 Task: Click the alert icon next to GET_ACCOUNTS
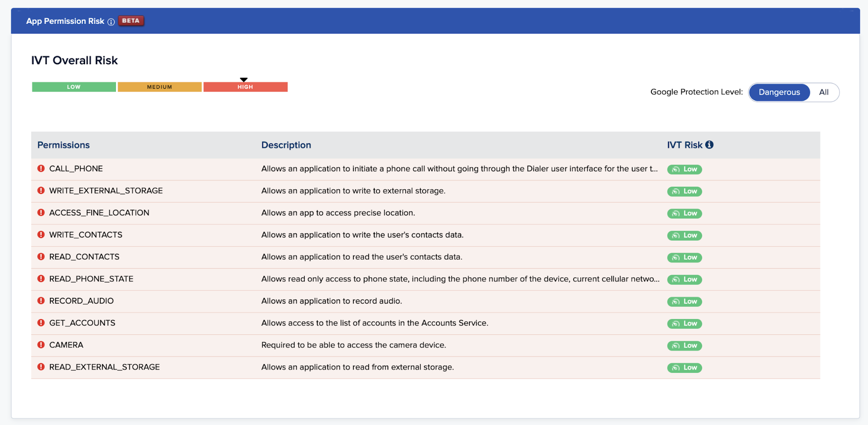(x=40, y=323)
